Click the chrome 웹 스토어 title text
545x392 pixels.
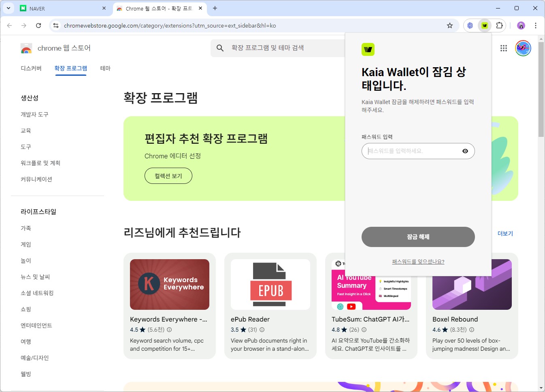tap(64, 48)
